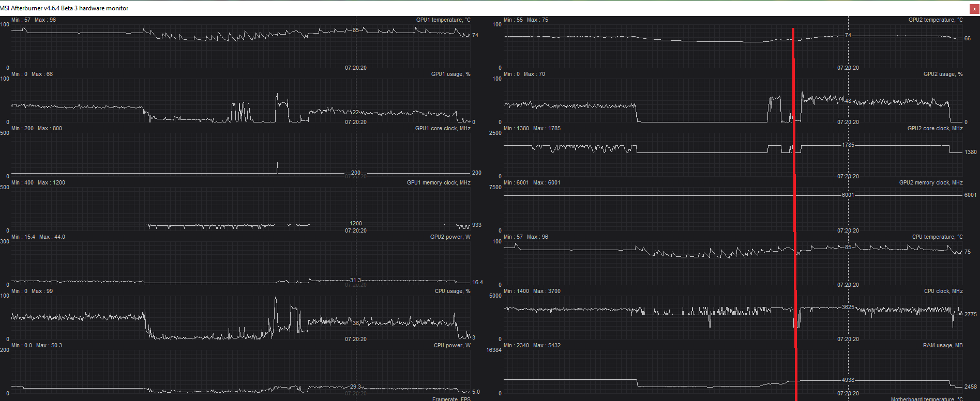Click the 16384 axis maximum of RAM usage
Screen dimensions: 980x401
[x=494, y=350]
